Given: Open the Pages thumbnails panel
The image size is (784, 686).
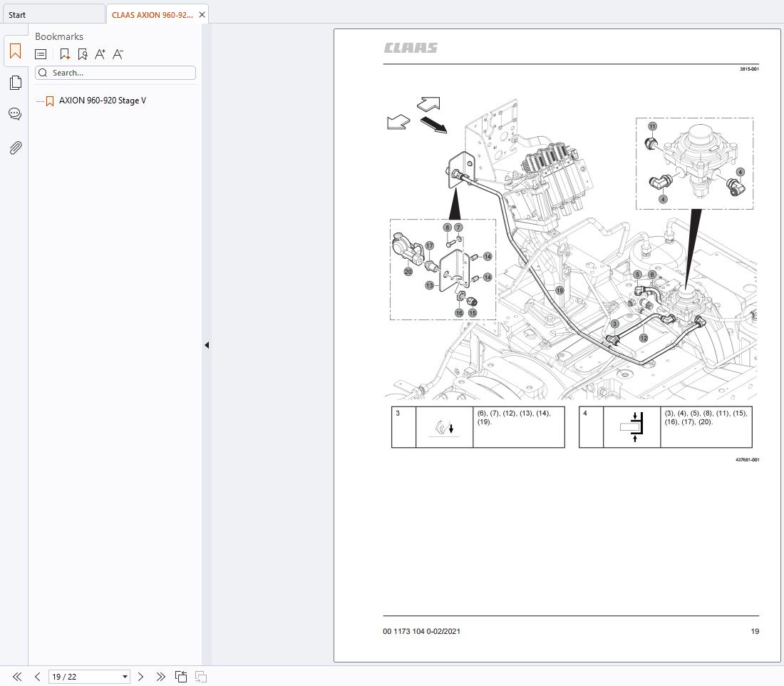Looking at the screenshot, I should tap(16, 83).
